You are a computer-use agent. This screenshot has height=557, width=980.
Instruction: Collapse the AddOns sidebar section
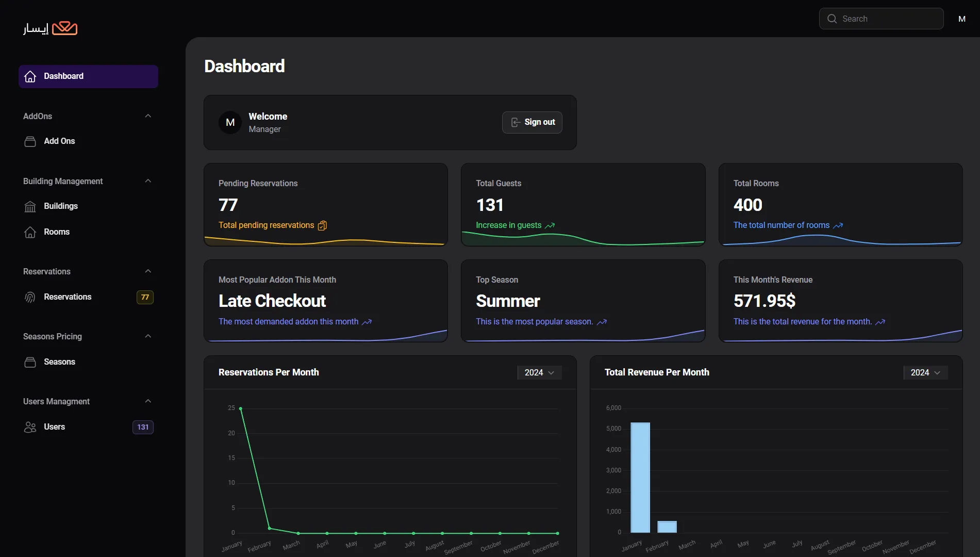coord(148,116)
